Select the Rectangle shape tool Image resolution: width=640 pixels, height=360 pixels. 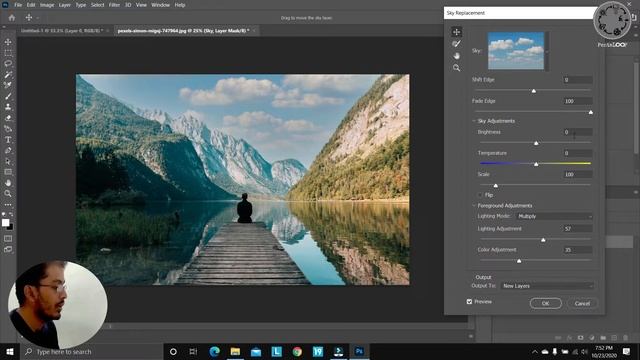(x=8, y=172)
